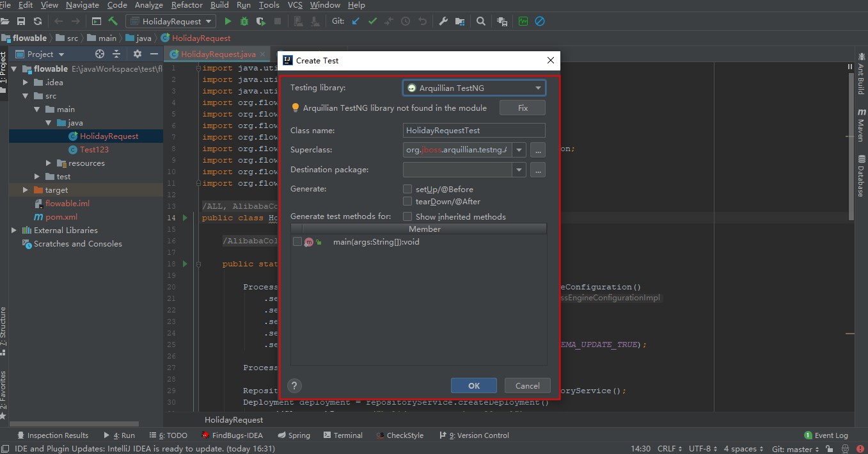Open the Testing library dropdown
This screenshot has width=868, height=454.
pos(473,88)
